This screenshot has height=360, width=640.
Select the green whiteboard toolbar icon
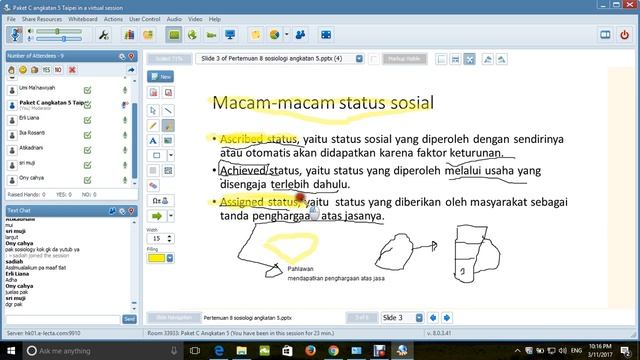(174, 35)
